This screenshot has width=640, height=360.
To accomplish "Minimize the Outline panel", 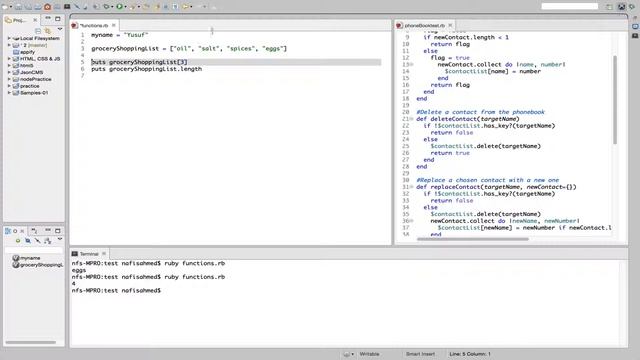I will (48, 231).
